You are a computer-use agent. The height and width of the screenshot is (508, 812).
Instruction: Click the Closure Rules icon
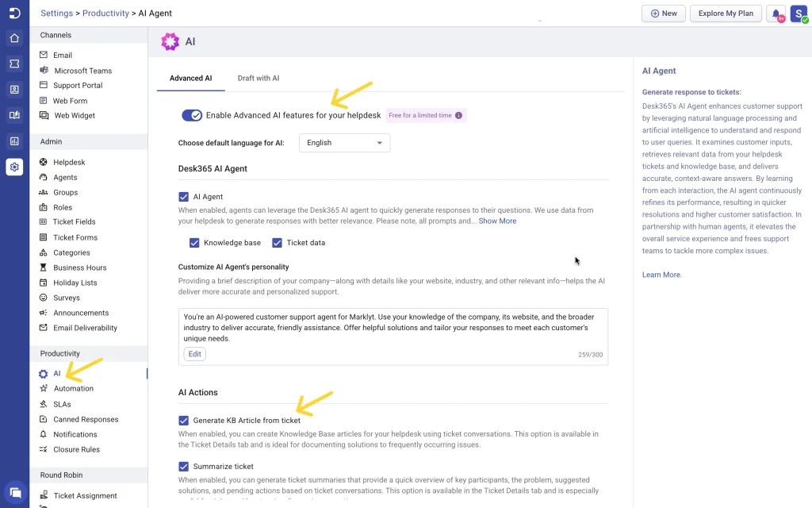pos(44,449)
